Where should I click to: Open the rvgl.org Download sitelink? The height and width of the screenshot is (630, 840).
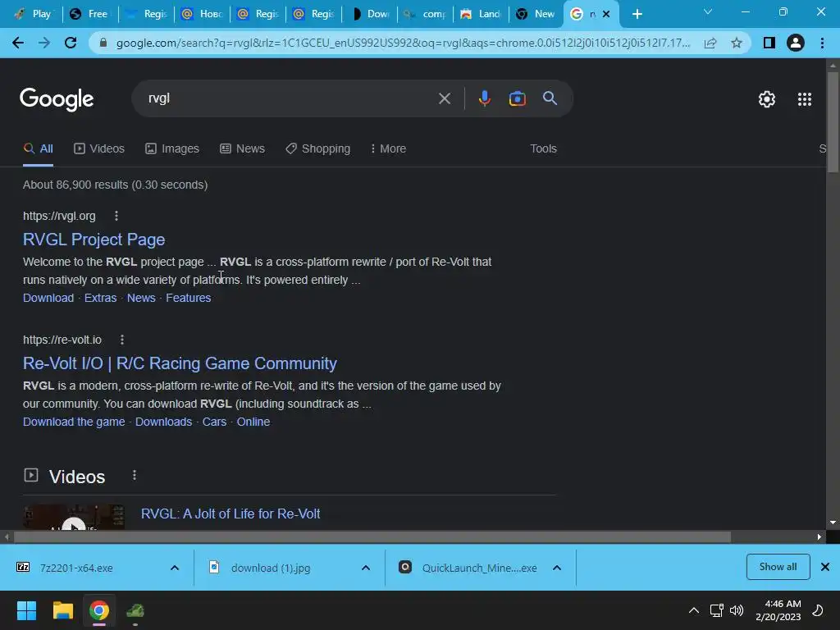48,298
